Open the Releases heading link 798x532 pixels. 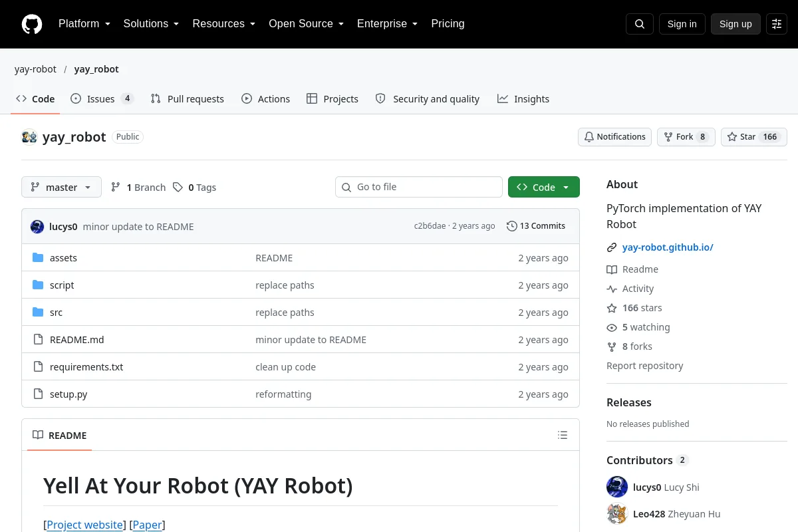tap(629, 402)
